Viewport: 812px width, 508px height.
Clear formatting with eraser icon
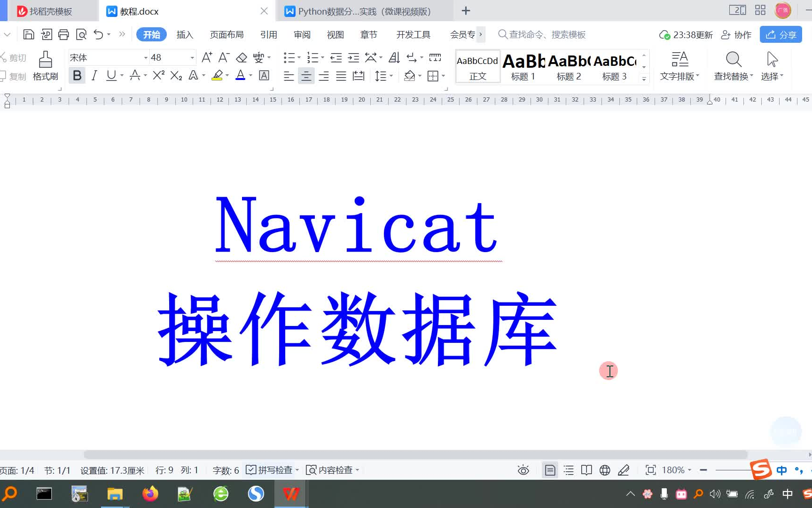tap(242, 57)
